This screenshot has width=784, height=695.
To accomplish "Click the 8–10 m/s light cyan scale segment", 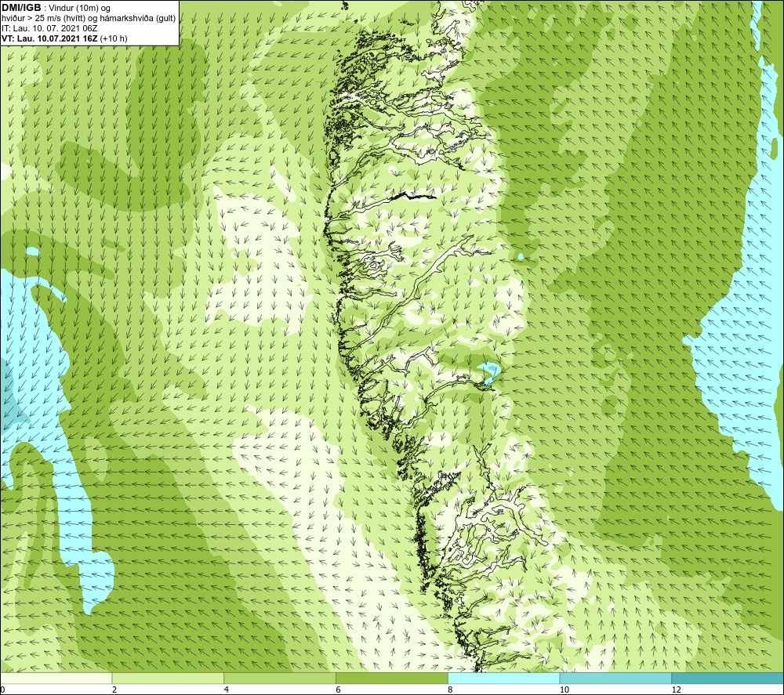I will click(503, 678).
